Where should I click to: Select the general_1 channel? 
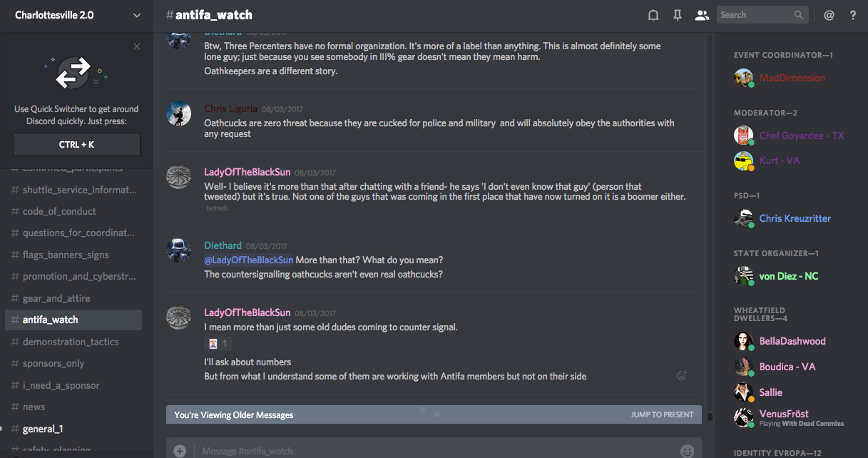[x=43, y=429]
